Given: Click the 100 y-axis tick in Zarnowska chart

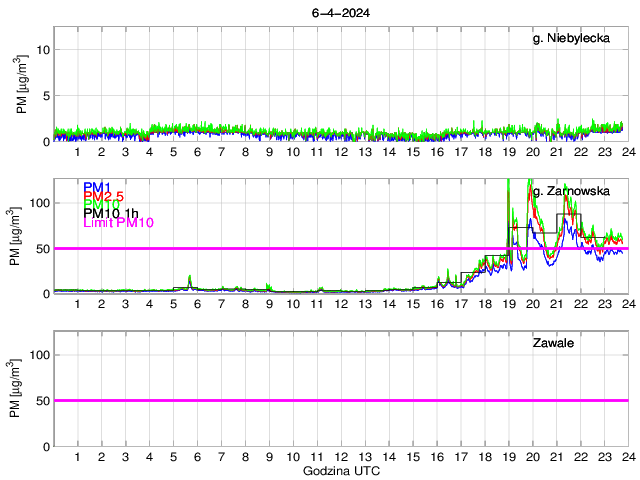Looking at the screenshot, I should pyautogui.click(x=37, y=202).
